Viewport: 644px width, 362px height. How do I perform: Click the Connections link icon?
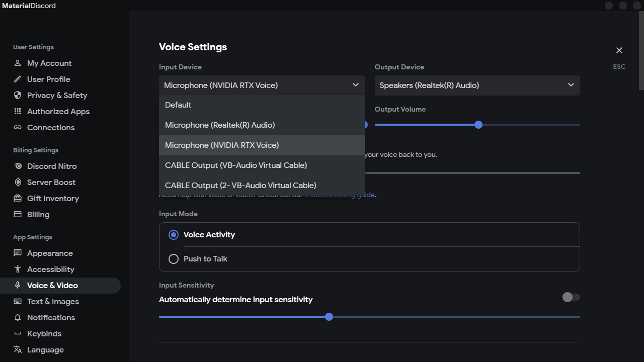[18, 128]
